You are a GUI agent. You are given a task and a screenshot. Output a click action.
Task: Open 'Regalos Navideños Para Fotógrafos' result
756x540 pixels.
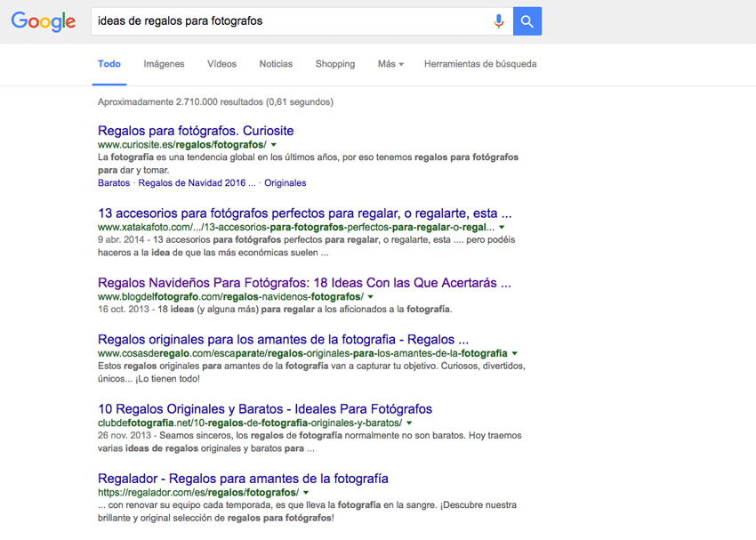tap(304, 283)
